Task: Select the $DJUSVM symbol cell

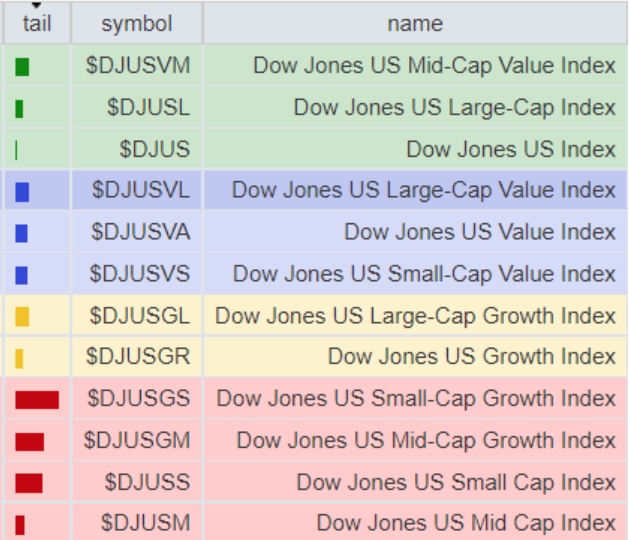Action: click(x=138, y=66)
